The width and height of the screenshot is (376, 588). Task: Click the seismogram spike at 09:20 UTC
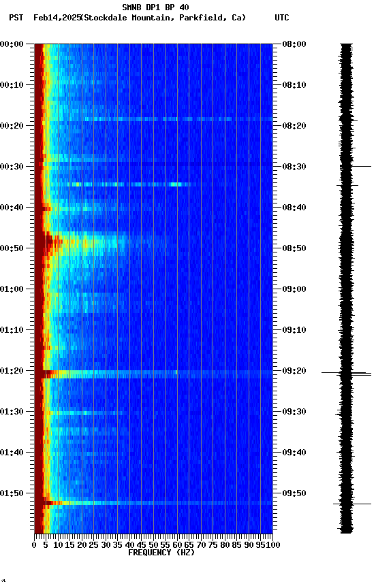point(346,374)
